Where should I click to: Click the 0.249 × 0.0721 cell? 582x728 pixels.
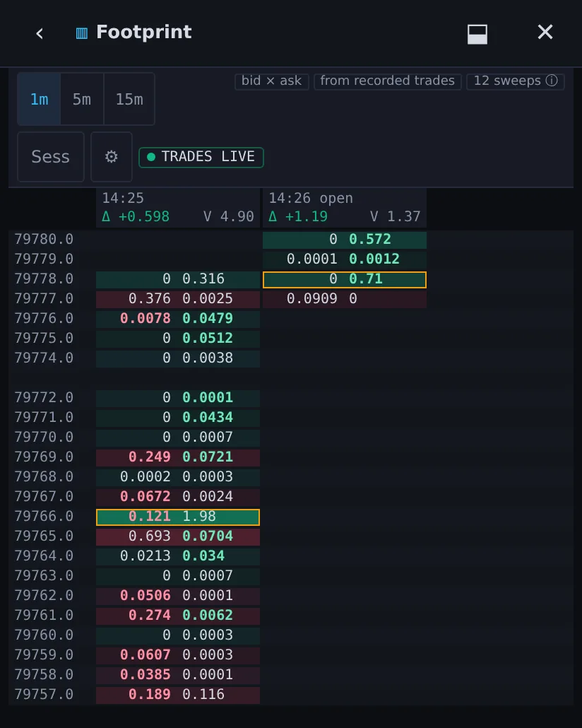178,457
